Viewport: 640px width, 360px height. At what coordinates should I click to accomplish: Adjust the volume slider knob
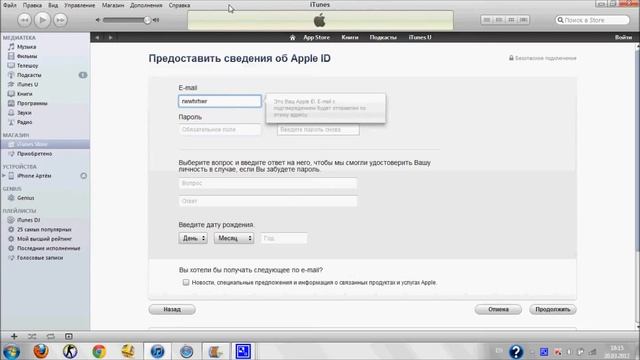tap(147, 20)
